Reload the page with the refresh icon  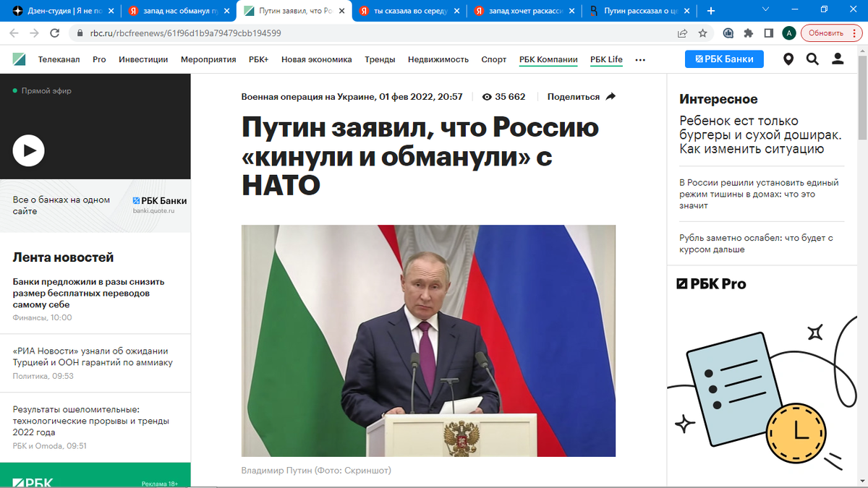54,33
